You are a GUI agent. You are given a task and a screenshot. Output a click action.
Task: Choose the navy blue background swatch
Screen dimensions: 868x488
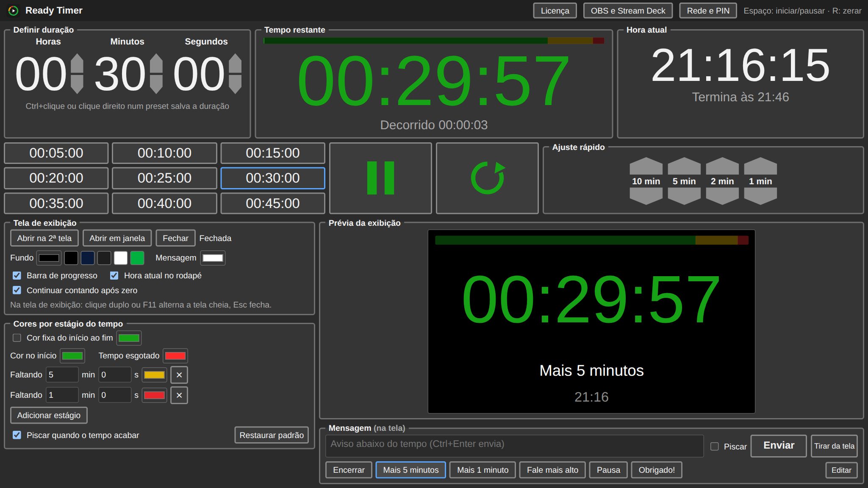coord(88,258)
